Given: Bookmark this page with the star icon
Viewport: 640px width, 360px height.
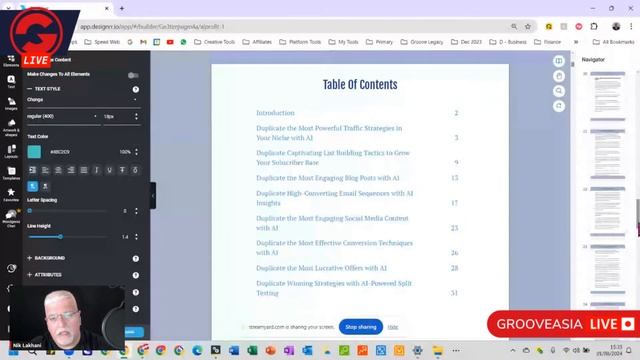Looking at the screenshot, I should [528, 27].
